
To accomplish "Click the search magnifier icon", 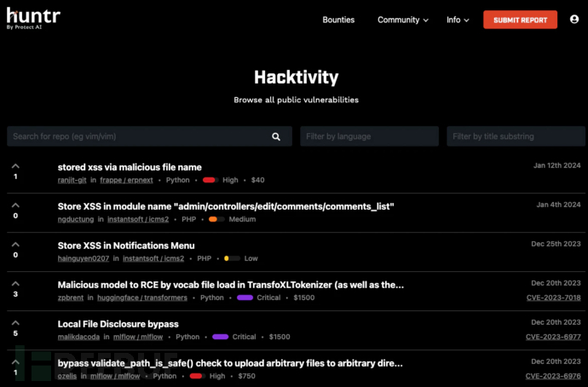I will coord(276,136).
